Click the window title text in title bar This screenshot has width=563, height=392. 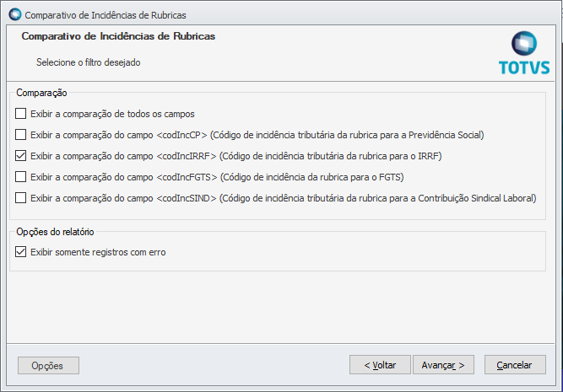(106, 15)
